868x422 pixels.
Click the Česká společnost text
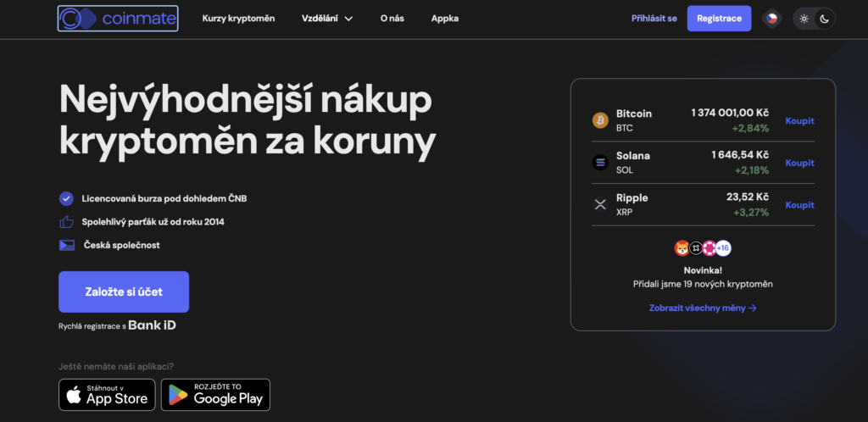[122, 244]
